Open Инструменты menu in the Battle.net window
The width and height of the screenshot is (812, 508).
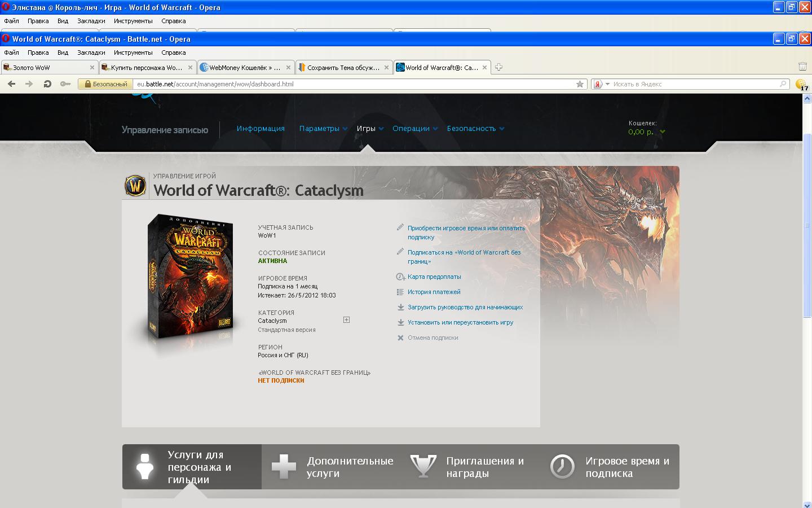pyautogui.click(x=133, y=52)
